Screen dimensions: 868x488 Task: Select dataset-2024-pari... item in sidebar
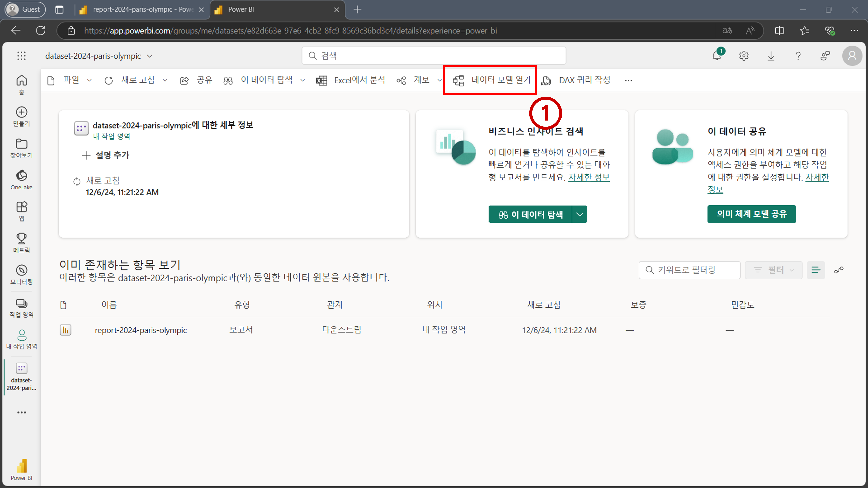coord(22,377)
